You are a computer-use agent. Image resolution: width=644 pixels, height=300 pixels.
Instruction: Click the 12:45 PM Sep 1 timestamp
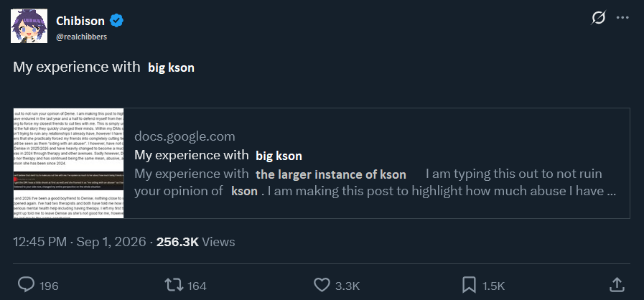tap(80, 242)
